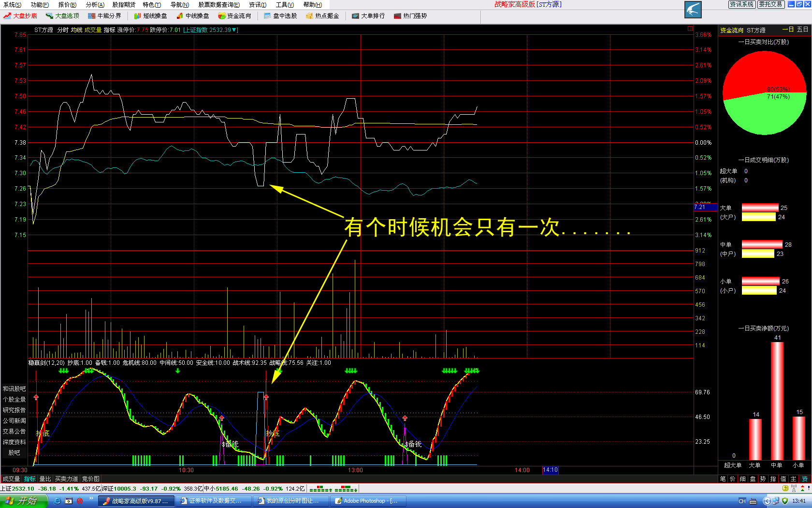Screen dimensions: 812x508
Task: Switch fund flow view to 五日
Action: (x=802, y=30)
